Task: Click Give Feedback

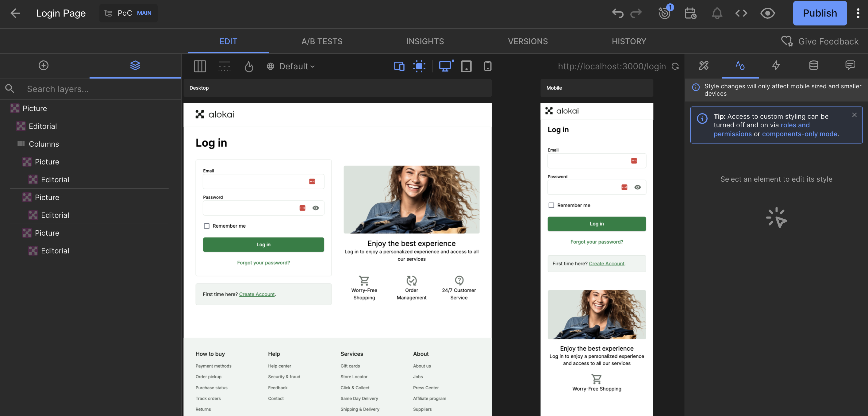Action: [820, 41]
